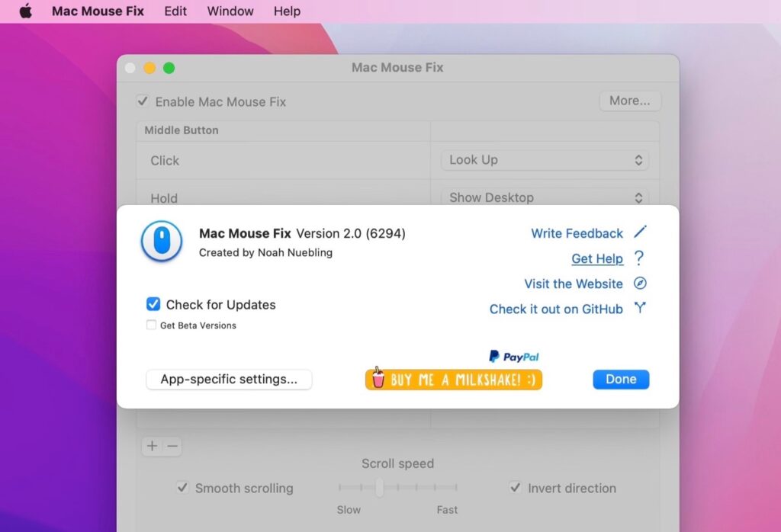Open the Look Up action dropdown
The width and height of the screenshot is (781, 532).
point(544,160)
